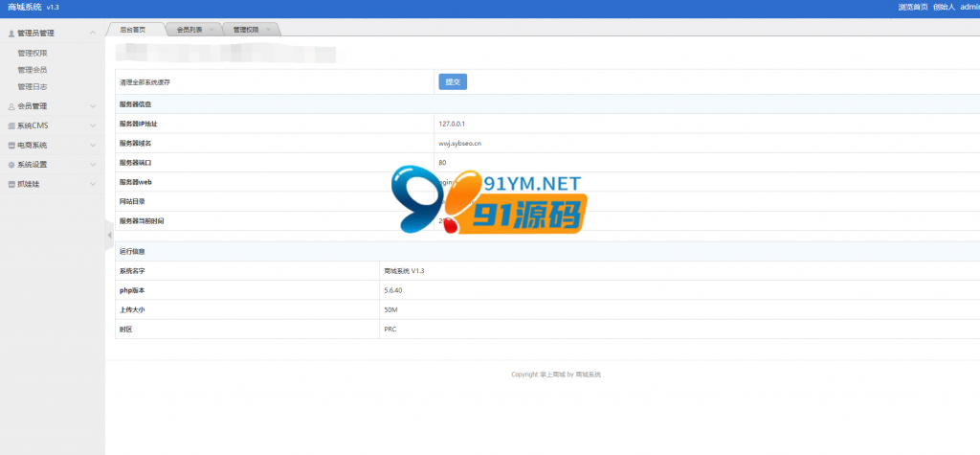Click the Copyright footer text
This screenshot has height=455, width=980.
click(x=556, y=375)
